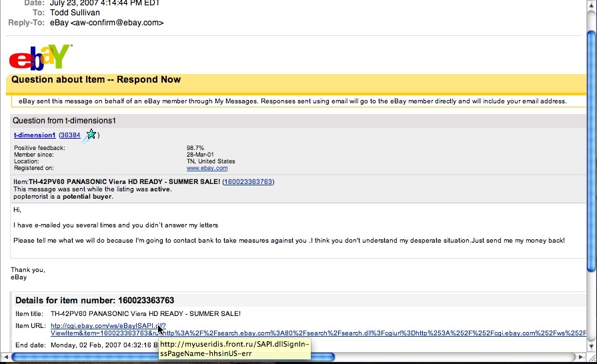Click the vertical scrollbar down arrow
Screen dimensions: 597x364
coord(591,346)
